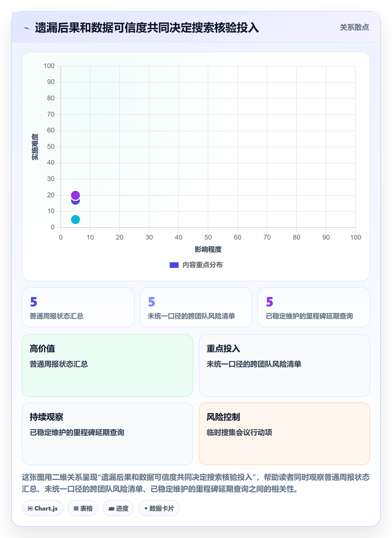Click the diamond icon in 数据卡片 tag

pos(146,508)
